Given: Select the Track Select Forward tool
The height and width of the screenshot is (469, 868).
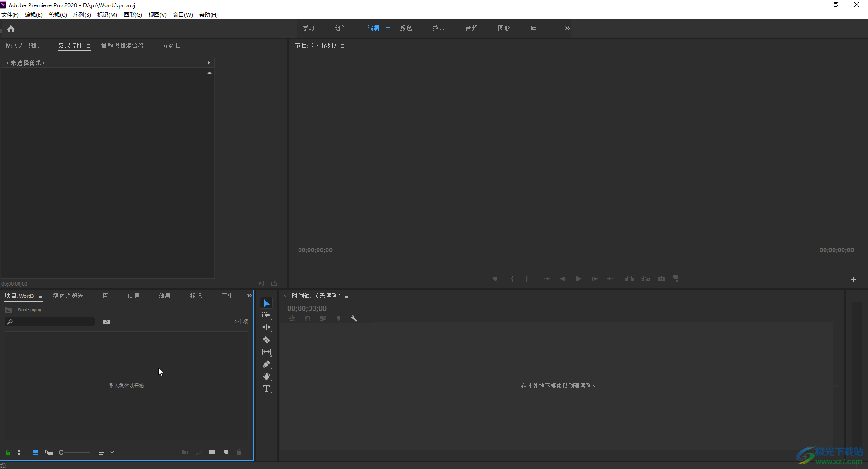Looking at the screenshot, I should (x=266, y=315).
